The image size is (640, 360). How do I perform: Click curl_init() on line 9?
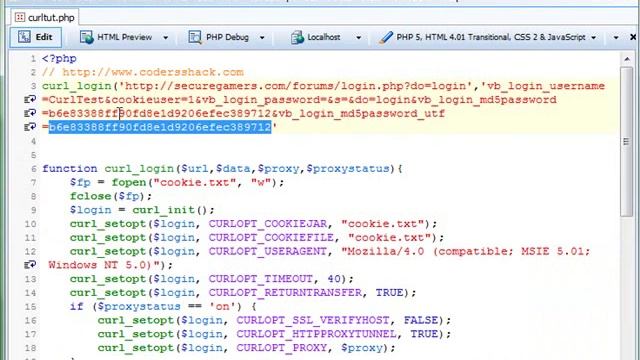[170, 210]
